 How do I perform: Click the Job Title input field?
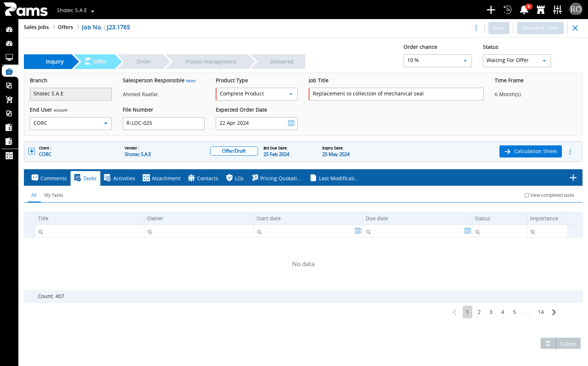396,94
